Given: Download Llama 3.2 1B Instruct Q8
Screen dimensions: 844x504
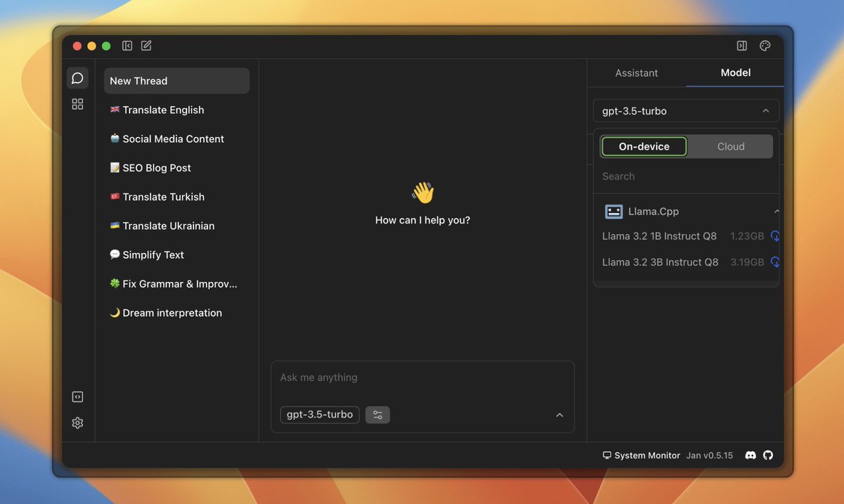Looking at the screenshot, I should tap(775, 236).
